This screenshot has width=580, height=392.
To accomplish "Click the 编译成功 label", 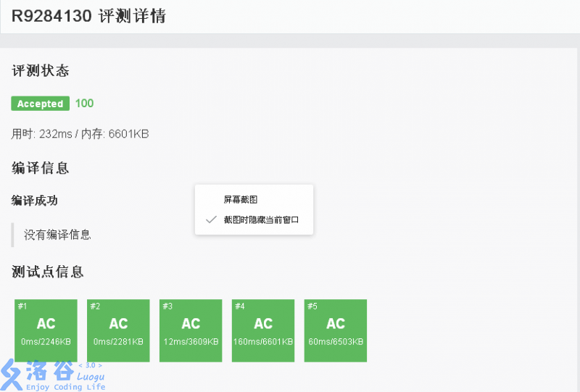I will pyautogui.click(x=34, y=200).
